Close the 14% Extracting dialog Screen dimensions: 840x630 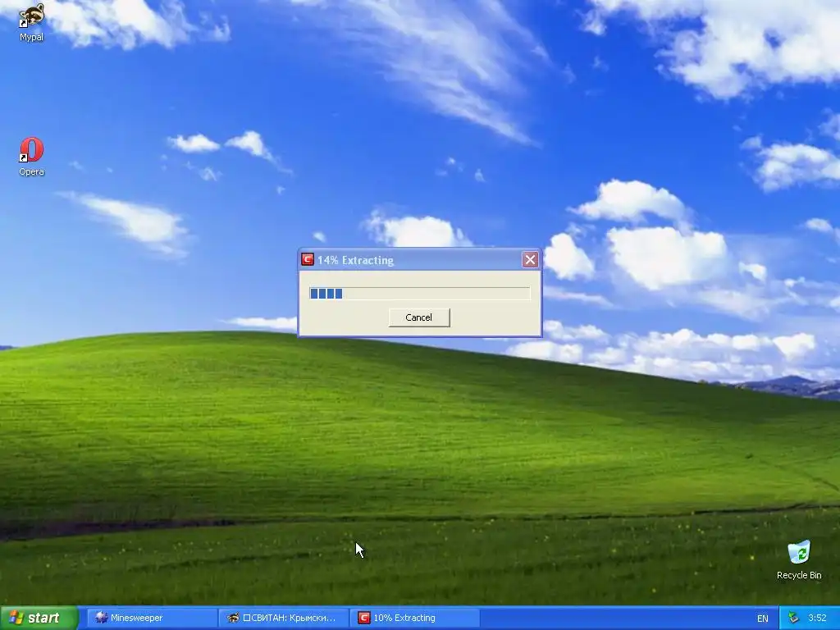[x=531, y=260]
